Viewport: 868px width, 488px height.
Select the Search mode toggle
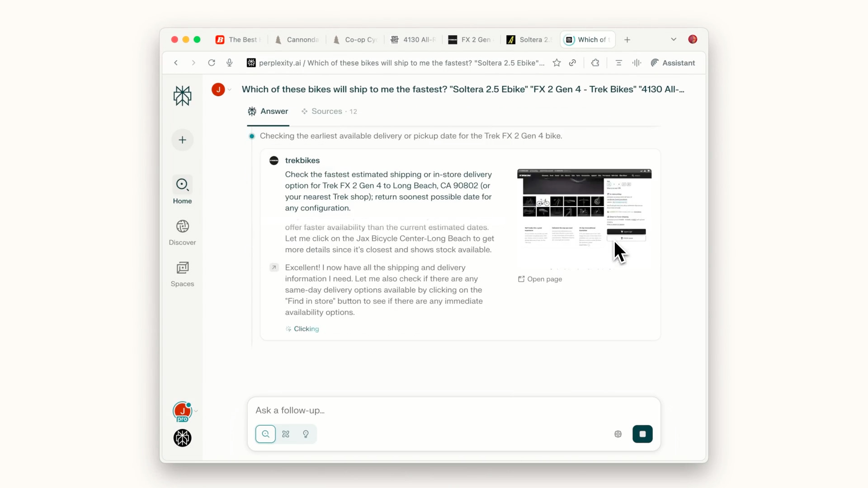[x=265, y=434]
